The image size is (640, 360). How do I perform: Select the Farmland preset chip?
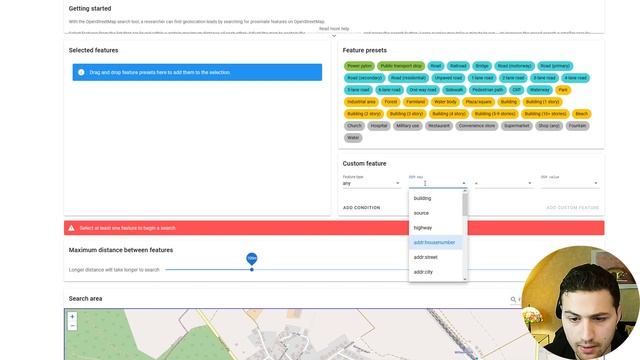click(416, 102)
